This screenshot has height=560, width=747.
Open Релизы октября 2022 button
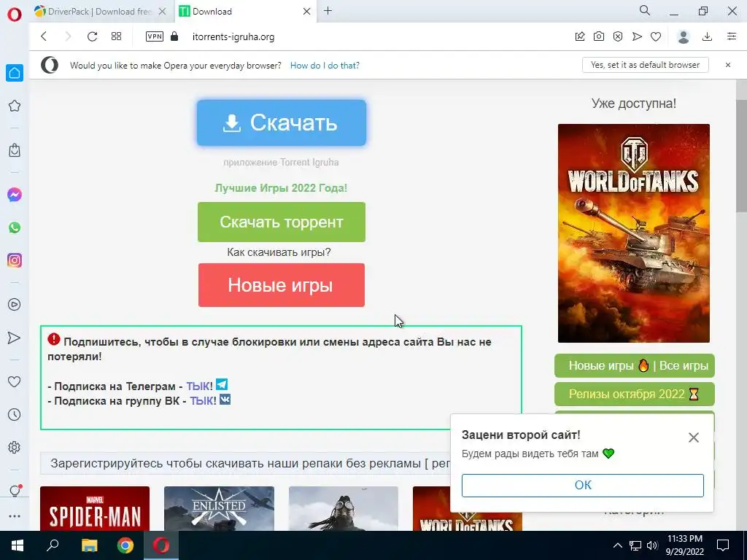click(x=635, y=394)
